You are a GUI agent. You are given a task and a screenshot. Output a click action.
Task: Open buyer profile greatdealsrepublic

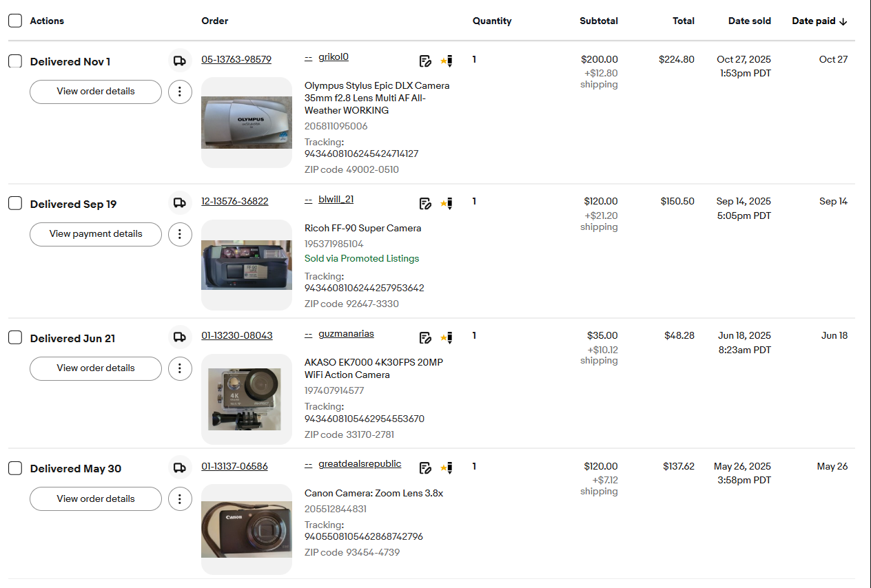[360, 464]
